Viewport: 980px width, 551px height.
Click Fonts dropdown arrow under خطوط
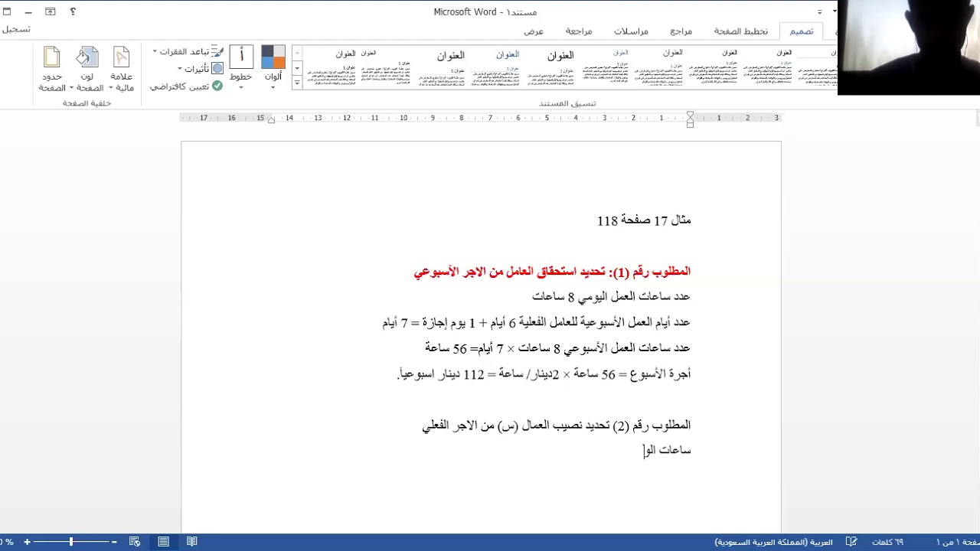tap(241, 87)
